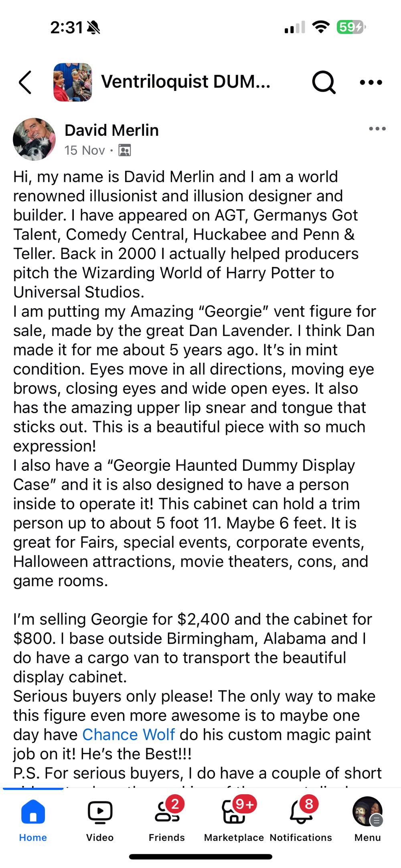Image resolution: width=401 pixels, height=868 pixels.
Task: Tap the Wi-Fi icon in status bar
Action: click(320, 27)
